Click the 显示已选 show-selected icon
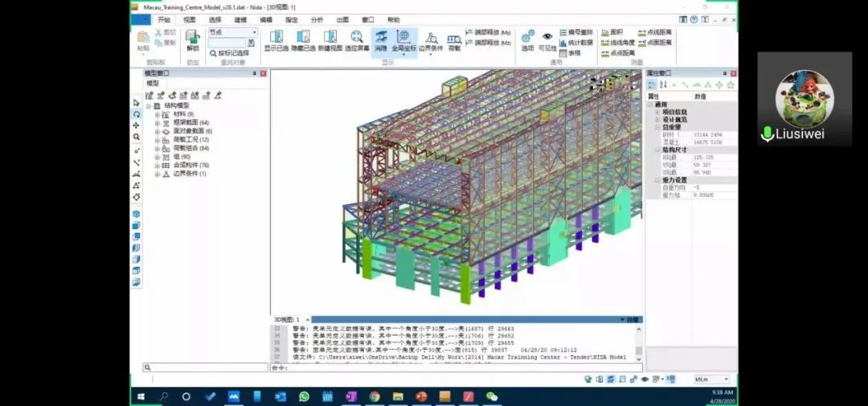Viewport: 868px width, 406px height. (276, 39)
